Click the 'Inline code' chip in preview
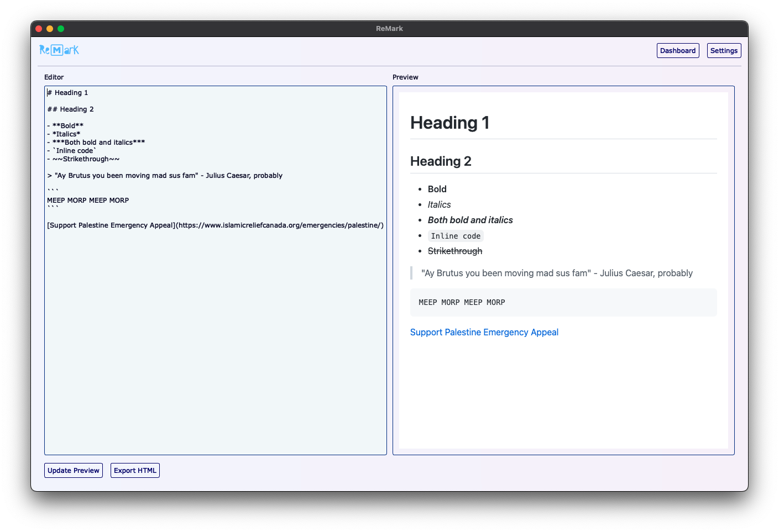Image resolution: width=779 pixels, height=532 pixels. (456, 236)
